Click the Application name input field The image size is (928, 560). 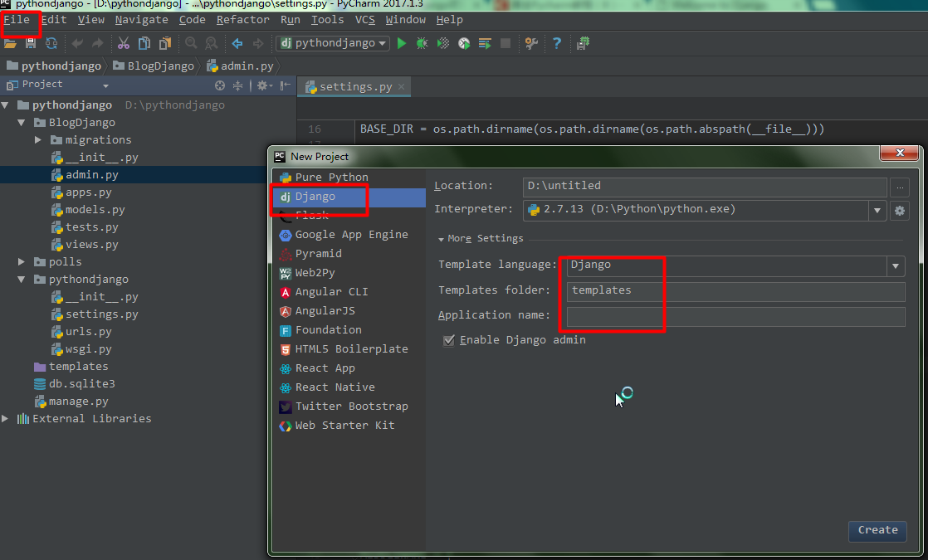tap(735, 316)
